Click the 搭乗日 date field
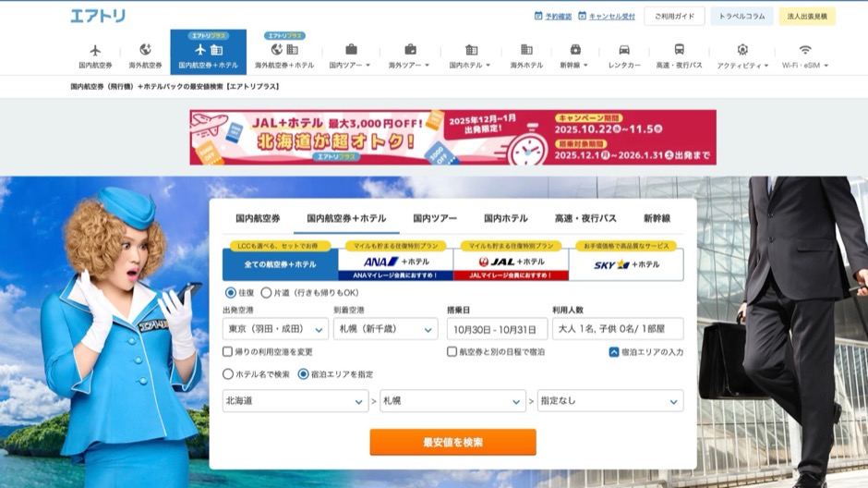868x488 pixels. pos(497,329)
